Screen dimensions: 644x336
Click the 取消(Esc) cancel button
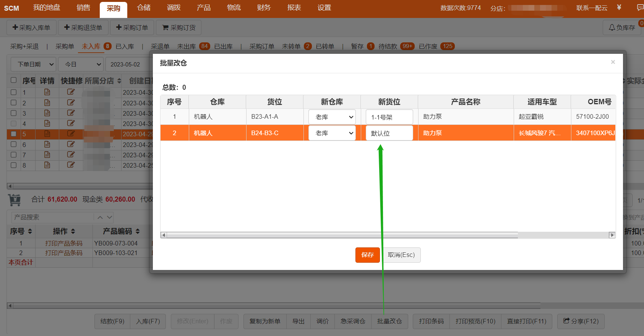401,255
